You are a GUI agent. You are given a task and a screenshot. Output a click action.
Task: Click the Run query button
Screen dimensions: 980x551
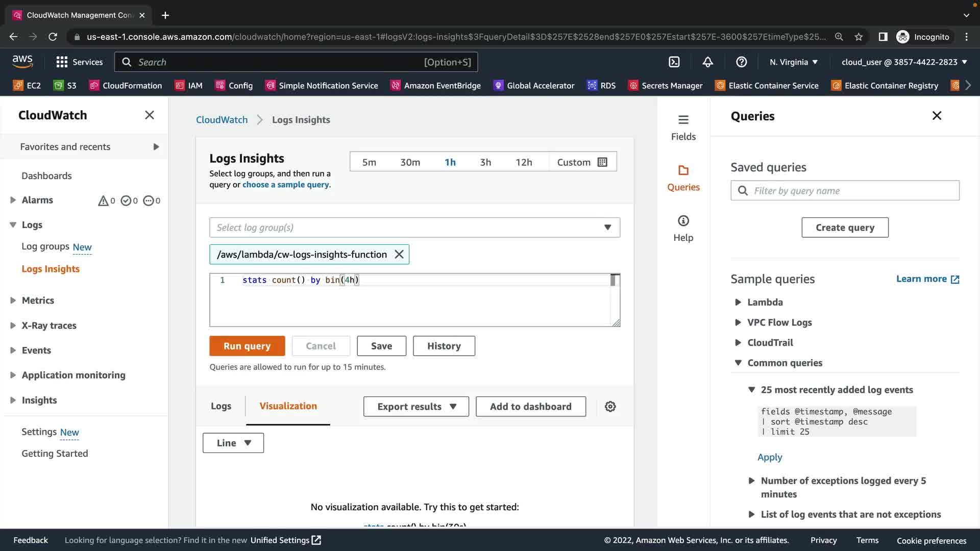tap(247, 346)
